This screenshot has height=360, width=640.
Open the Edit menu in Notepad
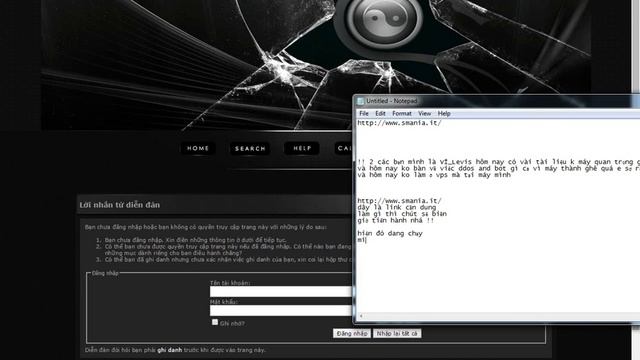pyautogui.click(x=380, y=113)
